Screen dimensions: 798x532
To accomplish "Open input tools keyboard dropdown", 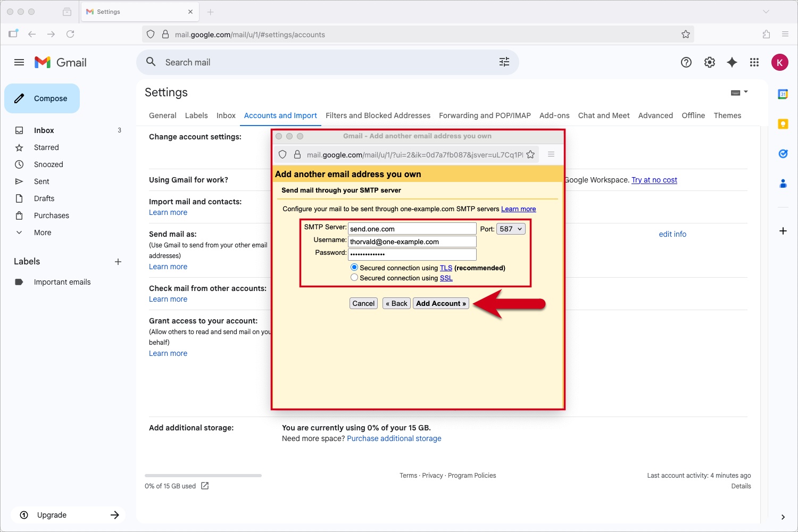I will 739,93.
